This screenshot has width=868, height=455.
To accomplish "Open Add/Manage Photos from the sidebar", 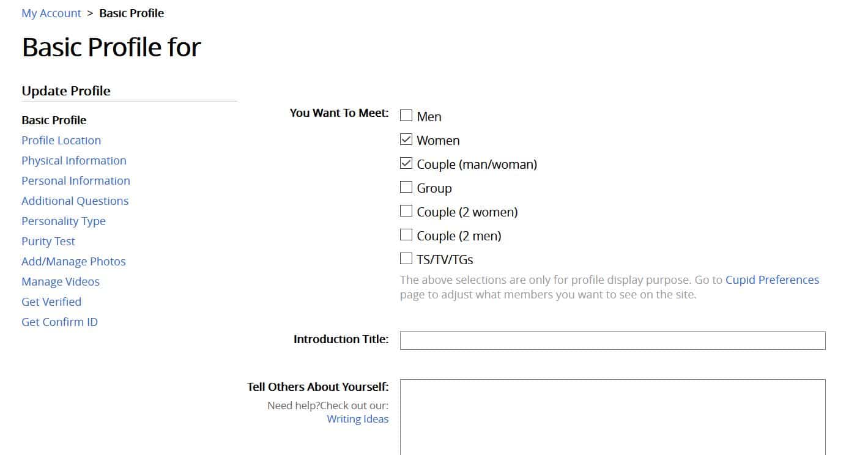I will pyautogui.click(x=73, y=261).
